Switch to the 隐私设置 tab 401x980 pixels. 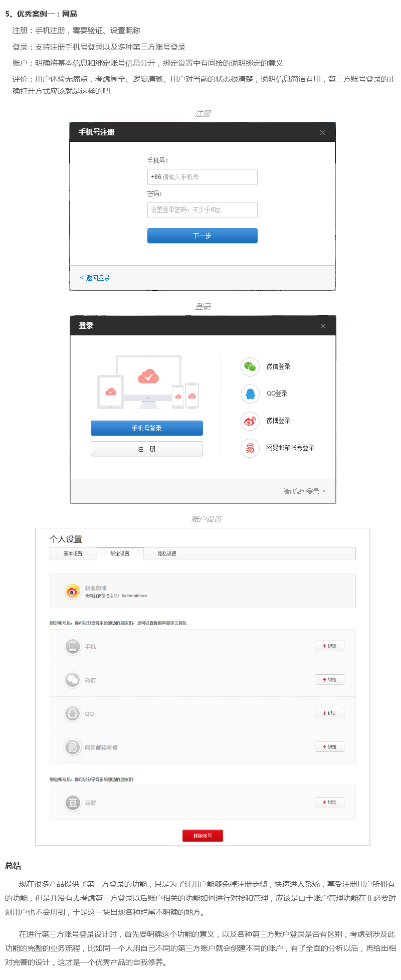(x=167, y=554)
